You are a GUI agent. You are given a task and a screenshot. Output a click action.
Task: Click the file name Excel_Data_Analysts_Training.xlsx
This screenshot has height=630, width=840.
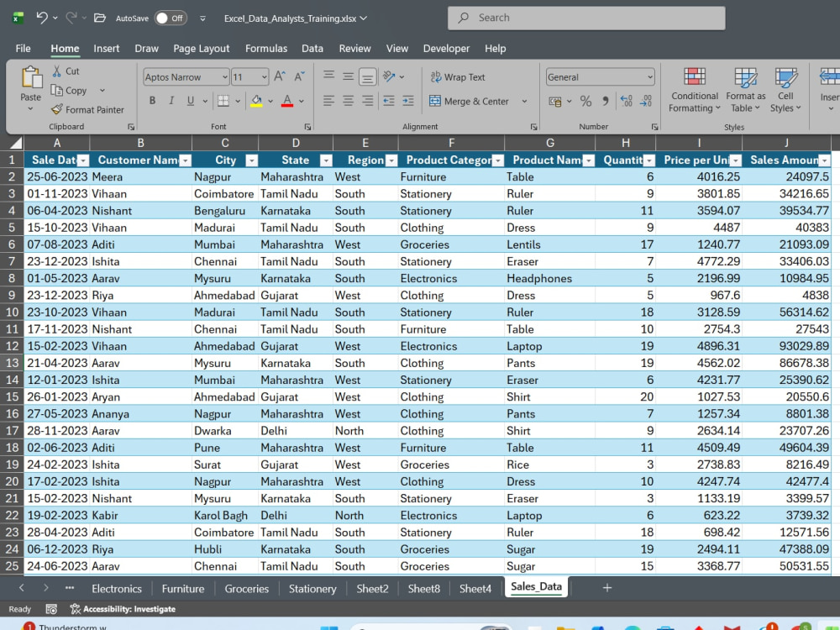coord(290,18)
